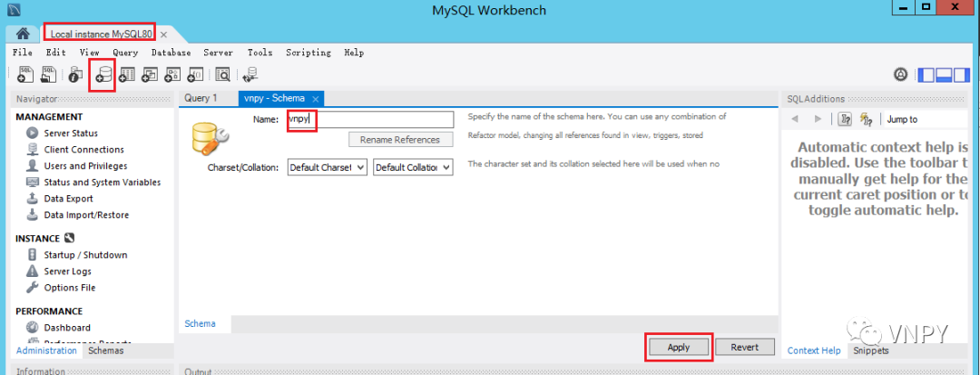The height and width of the screenshot is (375, 980).
Task: Toggle the left sidebar panel
Action: [927, 74]
